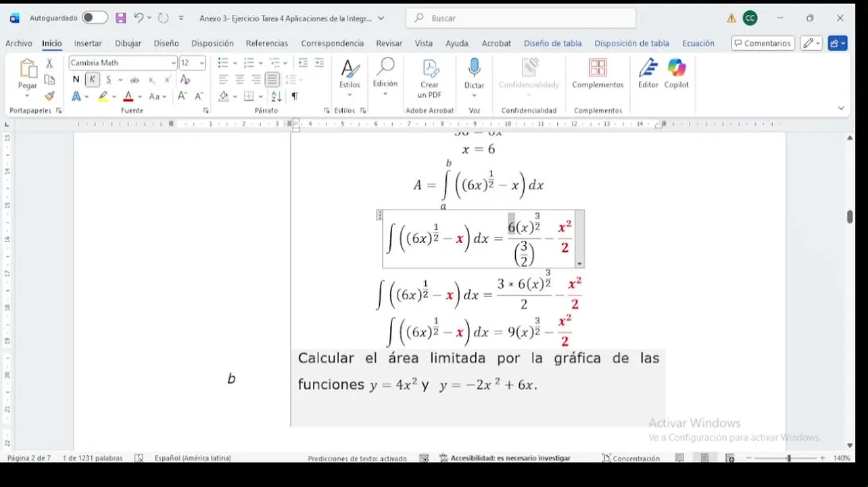Toggle show paragraph marks (¶)
Image resolution: width=868 pixels, height=487 pixels.
pos(295,97)
